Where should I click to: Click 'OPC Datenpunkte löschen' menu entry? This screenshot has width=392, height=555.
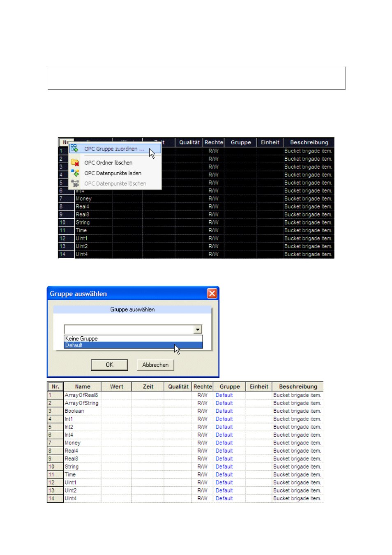click(115, 184)
